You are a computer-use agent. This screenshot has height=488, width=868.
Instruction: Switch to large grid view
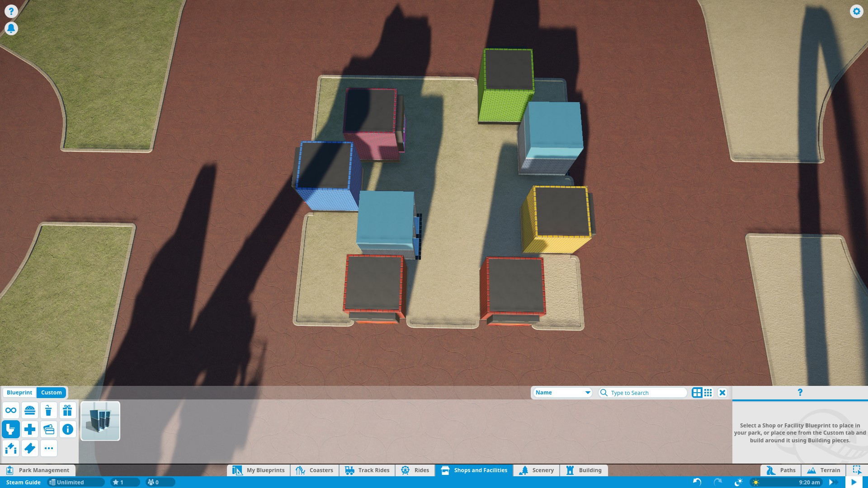coord(697,393)
